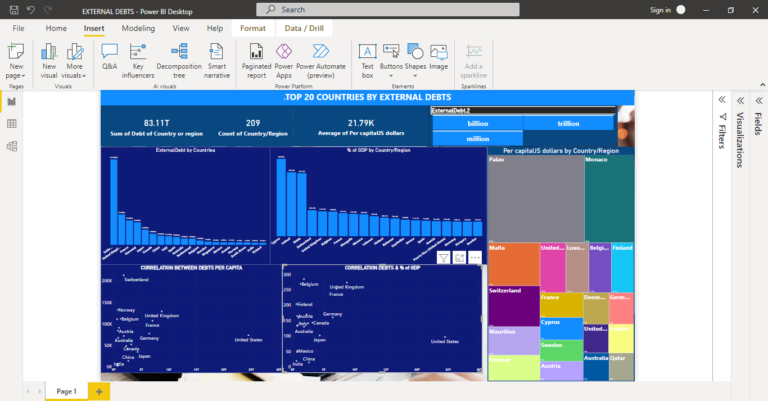The width and height of the screenshot is (768, 401).
Task: Open filter icon on the GDP chart
Action: coord(443,258)
